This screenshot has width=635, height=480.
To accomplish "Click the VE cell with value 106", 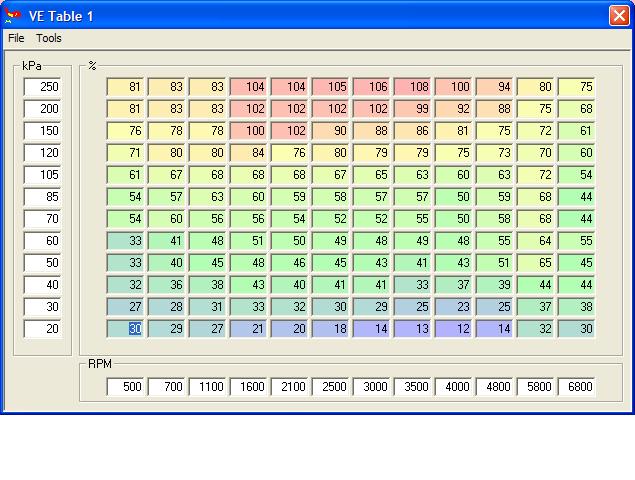I will coord(372,87).
